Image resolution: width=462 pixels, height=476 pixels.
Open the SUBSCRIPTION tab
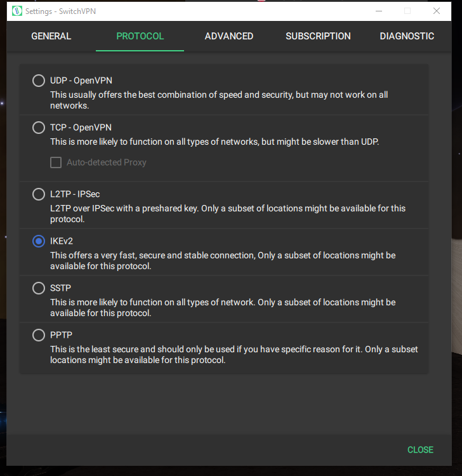[318, 36]
